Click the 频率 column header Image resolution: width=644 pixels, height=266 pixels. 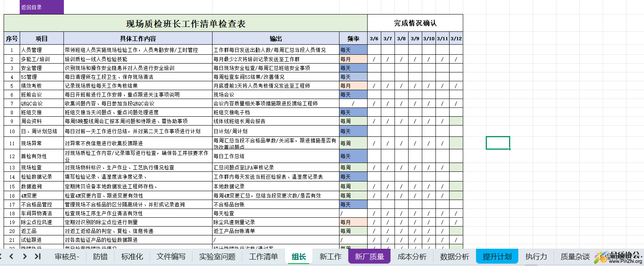(354, 38)
